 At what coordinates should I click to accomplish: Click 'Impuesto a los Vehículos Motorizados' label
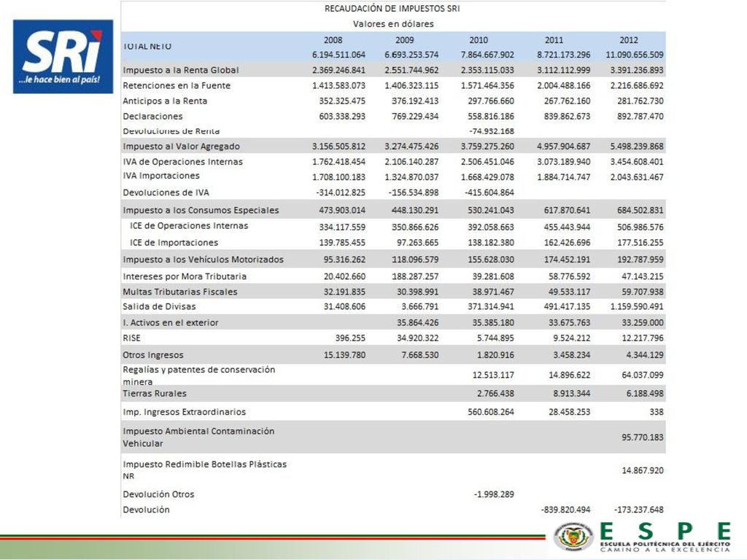pos(203,260)
